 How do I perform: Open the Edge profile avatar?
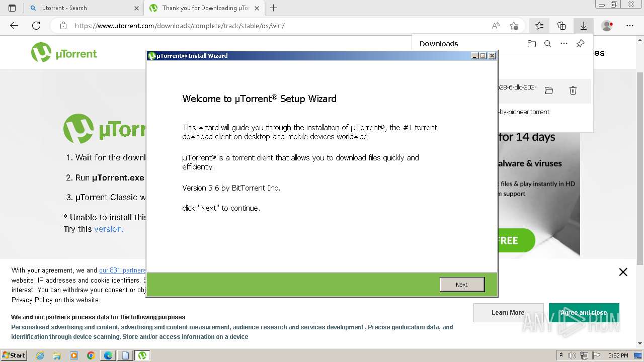coord(607,26)
